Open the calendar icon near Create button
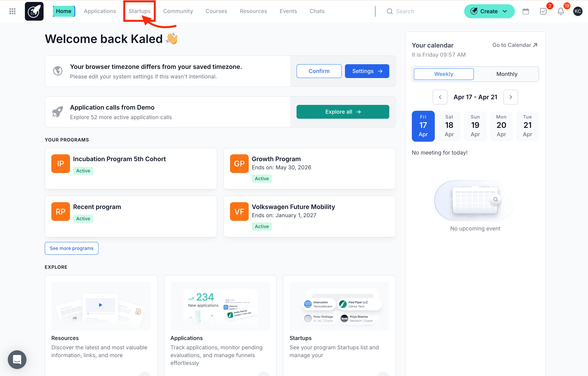 (x=526, y=11)
